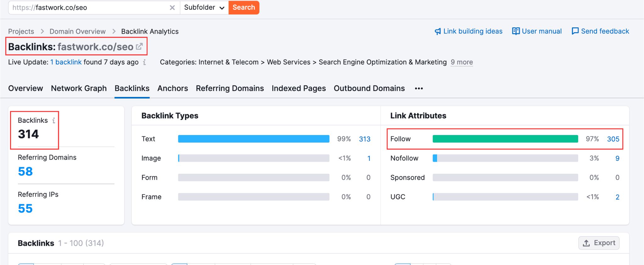
Task: Open external link icon next to fastwork.co/seo
Action: click(x=139, y=47)
